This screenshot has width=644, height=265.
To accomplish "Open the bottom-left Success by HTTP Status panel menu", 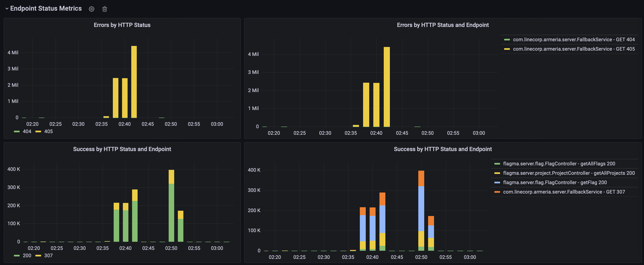I will click(122, 149).
